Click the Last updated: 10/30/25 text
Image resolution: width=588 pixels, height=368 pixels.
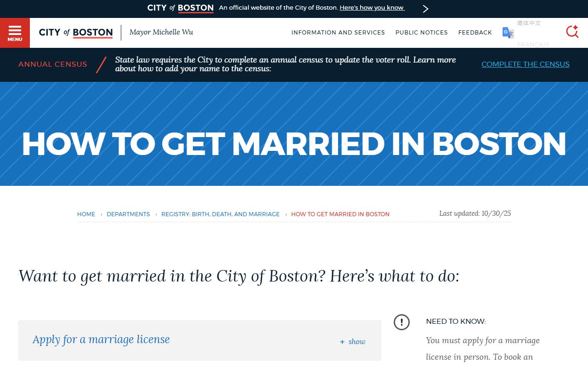475,213
